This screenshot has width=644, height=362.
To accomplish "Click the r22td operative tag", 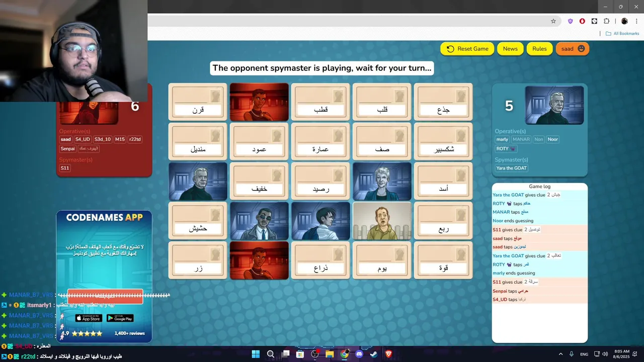I will tap(135, 139).
